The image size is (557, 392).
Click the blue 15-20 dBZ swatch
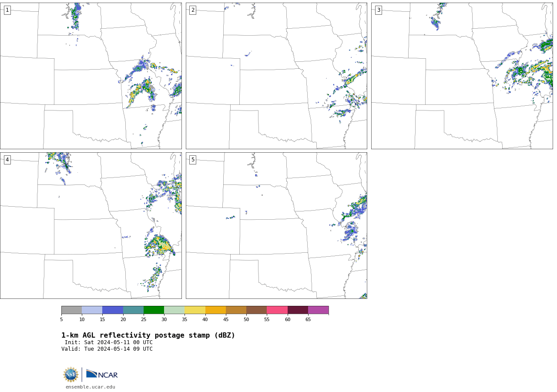(113, 310)
